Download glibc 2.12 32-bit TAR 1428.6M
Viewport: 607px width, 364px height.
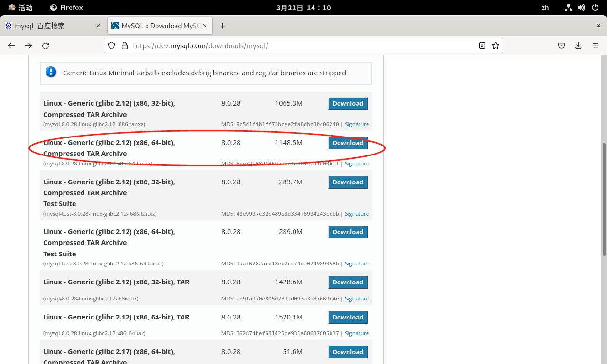pos(348,282)
